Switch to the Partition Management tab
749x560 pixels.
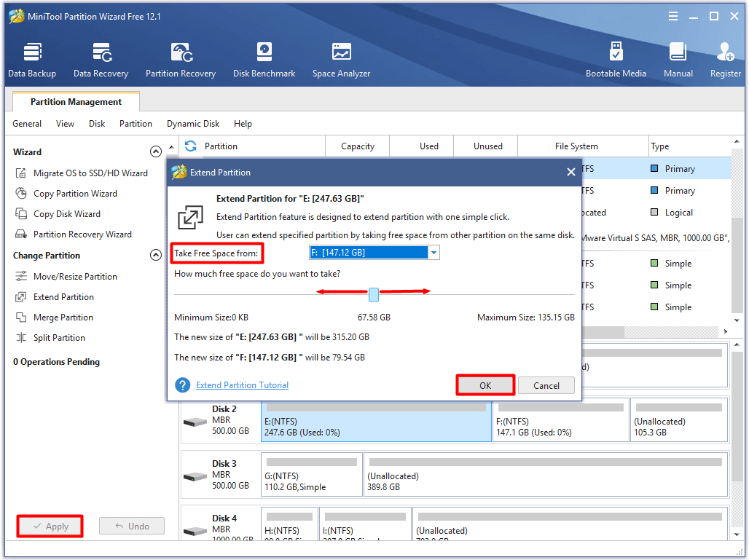coord(76,102)
